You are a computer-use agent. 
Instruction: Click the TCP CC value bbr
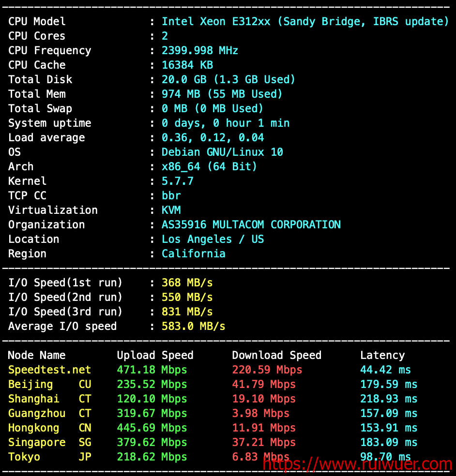171,195
